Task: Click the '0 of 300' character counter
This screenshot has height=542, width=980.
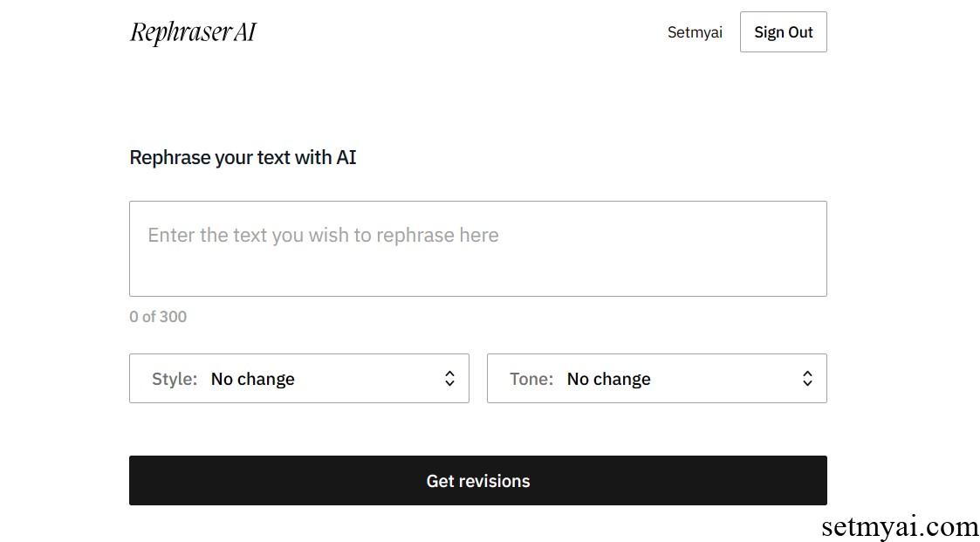Action: click(158, 316)
